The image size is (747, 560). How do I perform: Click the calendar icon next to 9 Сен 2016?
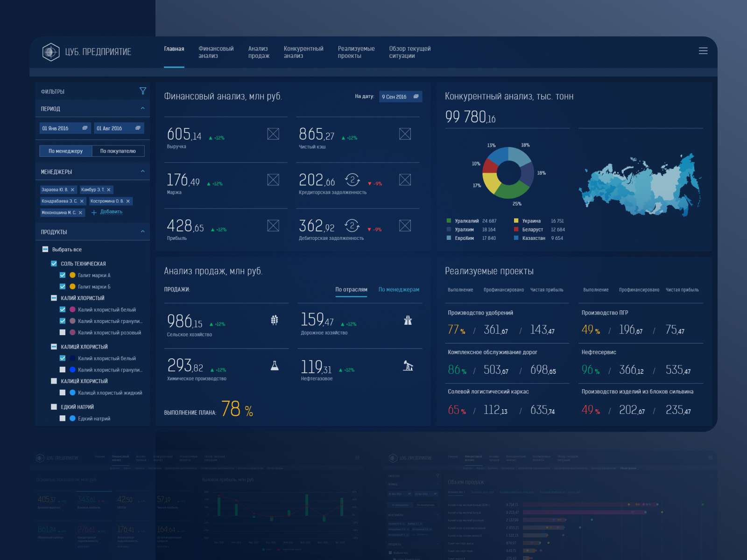tap(416, 97)
